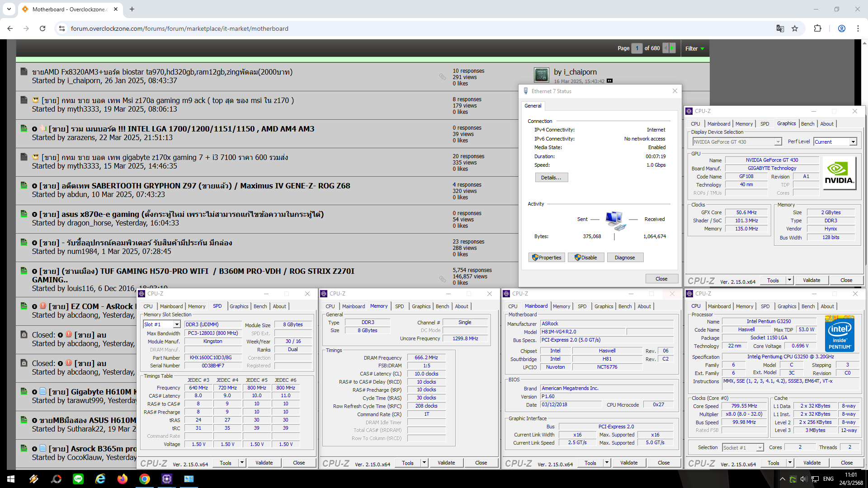Viewport: 868px width, 488px height.
Task: Expand the Socket #1 selection dropdown
Action: tap(760, 448)
